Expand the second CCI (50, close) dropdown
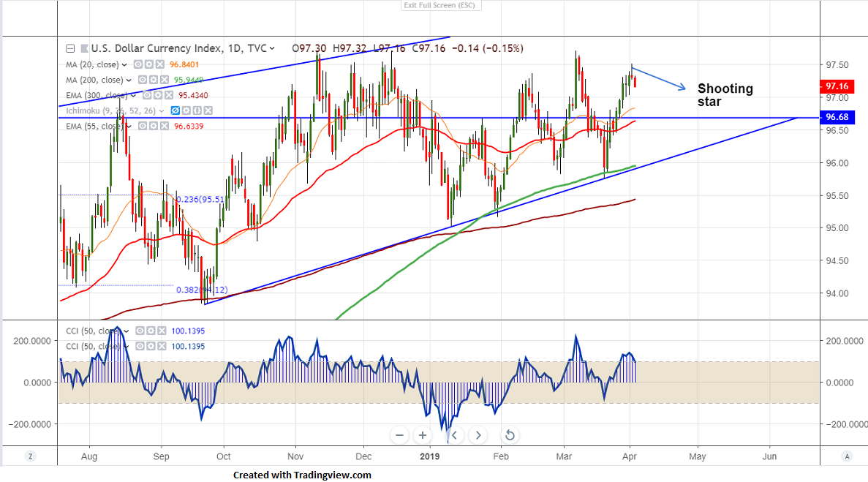Viewport: 868px width, 482px height. click(x=127, y=347)
